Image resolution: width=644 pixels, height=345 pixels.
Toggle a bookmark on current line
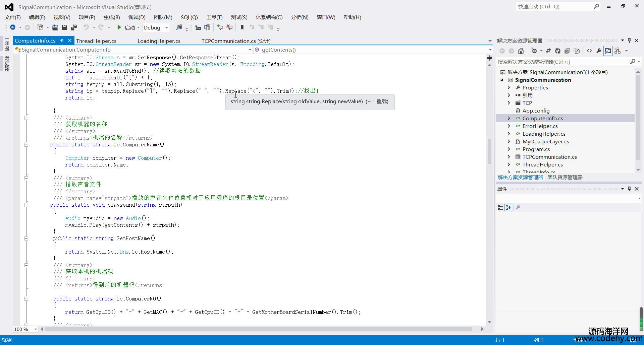click(242, 27)
